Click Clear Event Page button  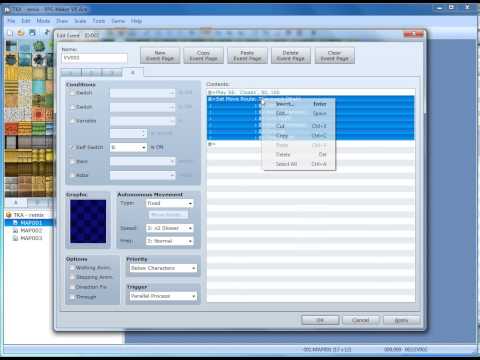click(x=334, y=56)
